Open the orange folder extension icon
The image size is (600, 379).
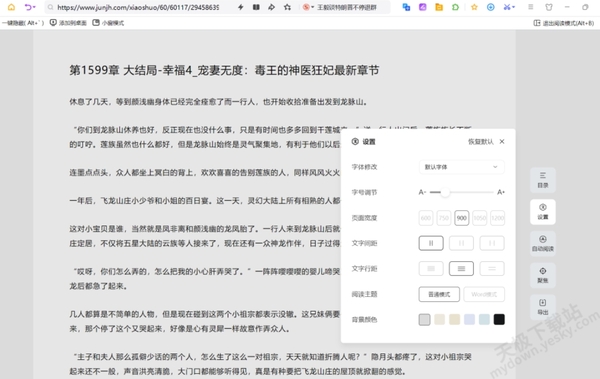click(x=439, y=7)
